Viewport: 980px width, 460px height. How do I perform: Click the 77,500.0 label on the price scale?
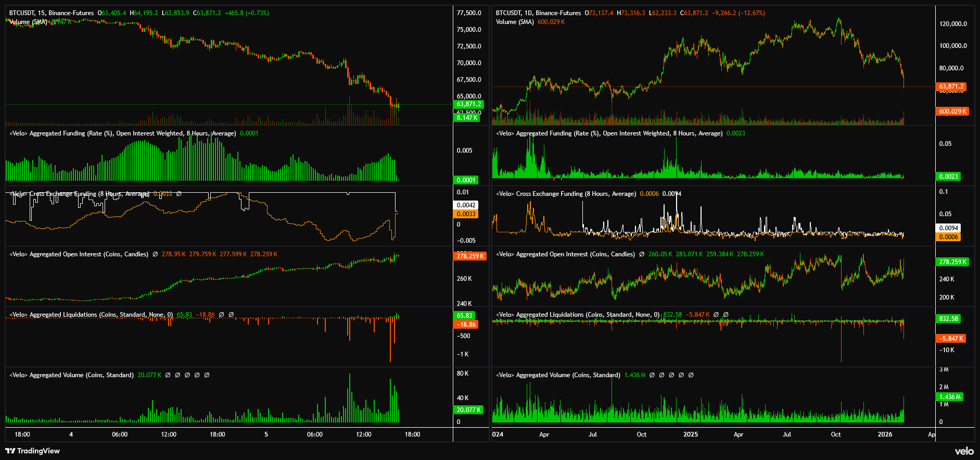(x=469, y=13)
